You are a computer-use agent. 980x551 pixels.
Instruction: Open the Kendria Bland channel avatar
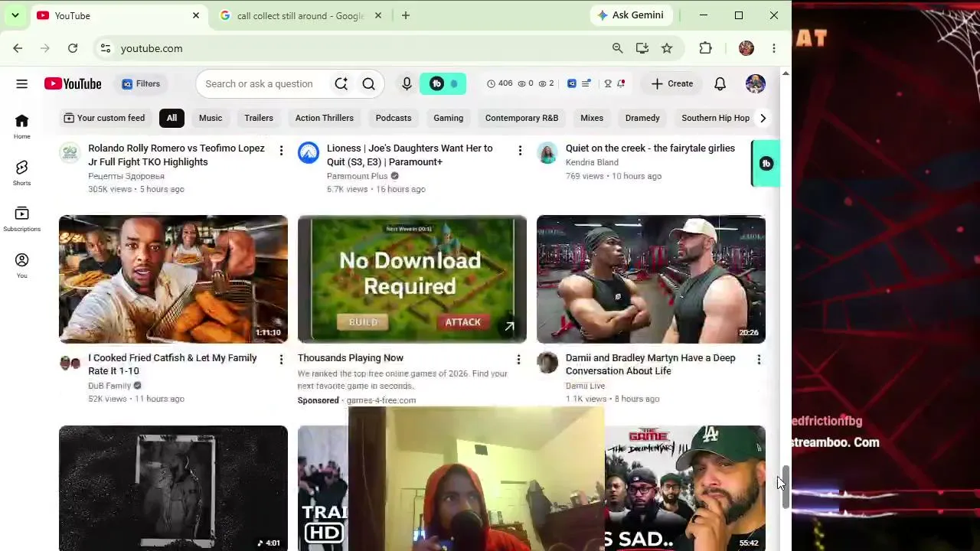547,153
